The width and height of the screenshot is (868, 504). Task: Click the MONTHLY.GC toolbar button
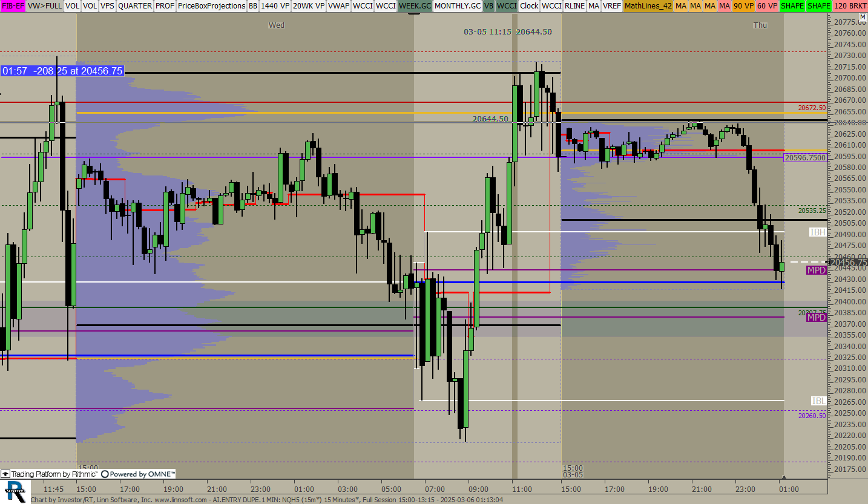[458, 5]
